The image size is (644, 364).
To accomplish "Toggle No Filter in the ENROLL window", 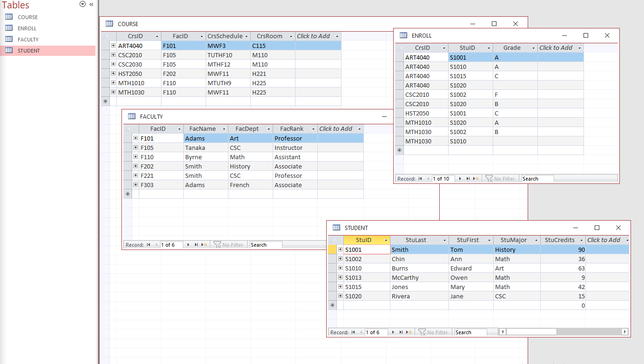I will 501,178.
